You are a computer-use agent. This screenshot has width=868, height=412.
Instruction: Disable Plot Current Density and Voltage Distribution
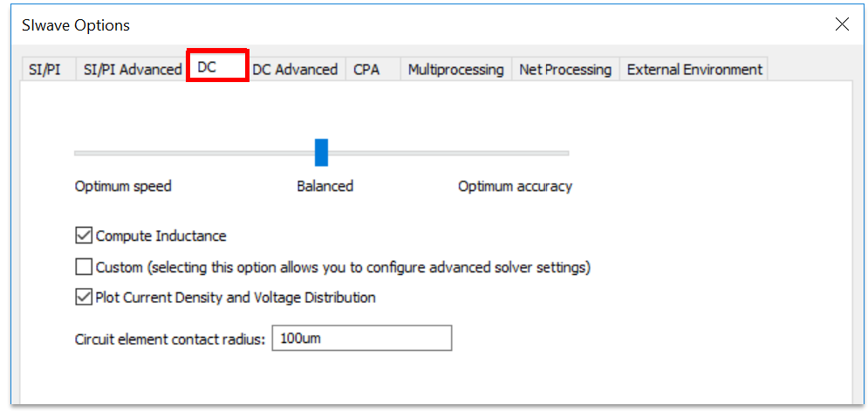click(84, 298)
